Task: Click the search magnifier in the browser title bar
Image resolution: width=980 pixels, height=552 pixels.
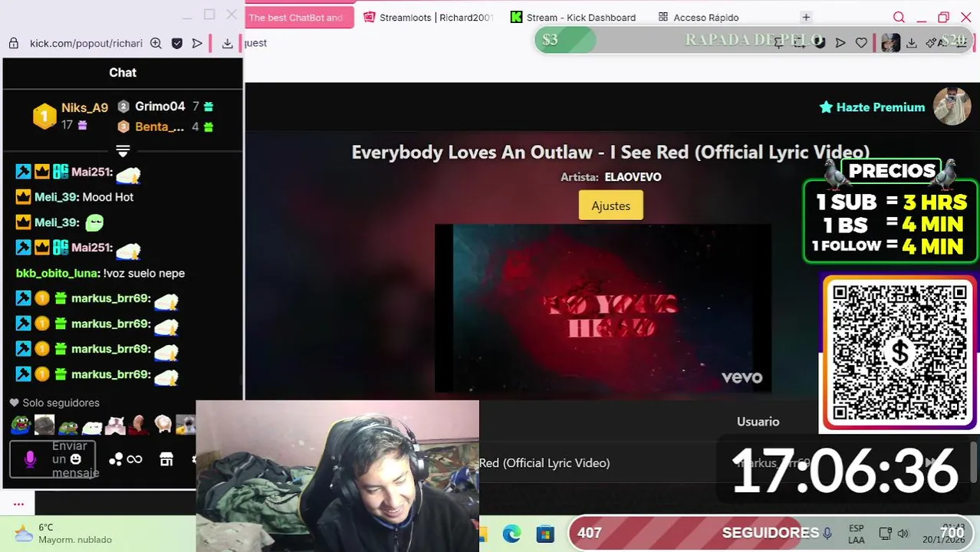Action: click(x=899, y=18)
